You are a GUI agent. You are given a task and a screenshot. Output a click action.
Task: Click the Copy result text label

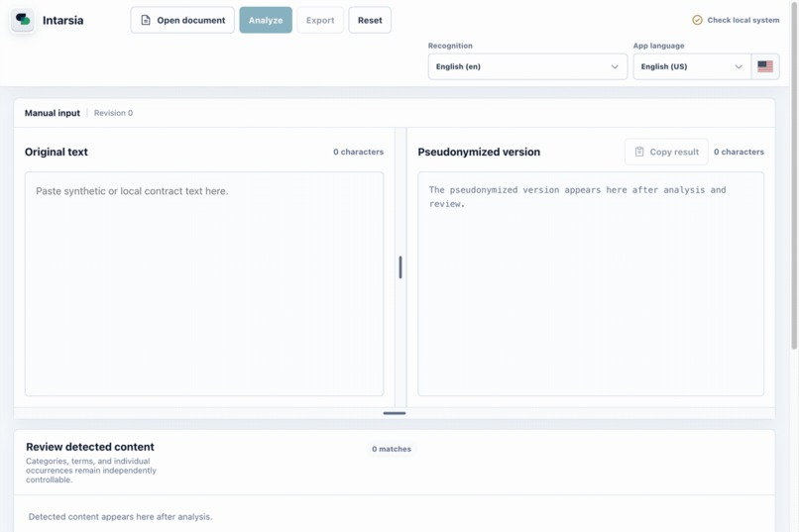[674, 152]
